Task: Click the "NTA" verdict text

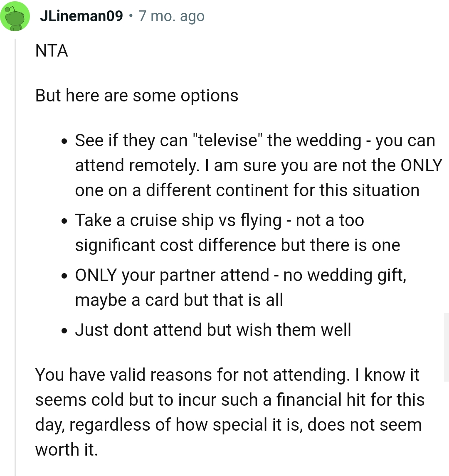Action: pyautogui.click(x=52, y=51)
